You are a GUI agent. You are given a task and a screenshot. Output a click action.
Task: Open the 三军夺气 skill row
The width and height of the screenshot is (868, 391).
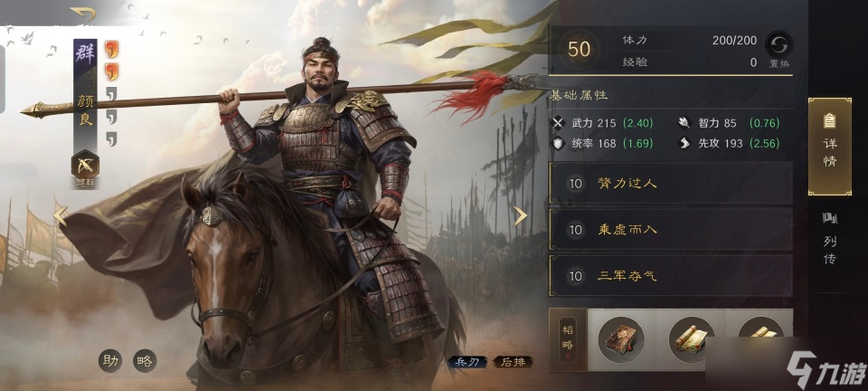[x=670, y=275]
